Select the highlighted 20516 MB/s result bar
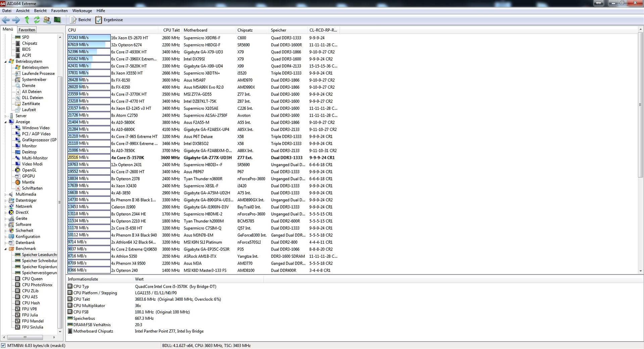The width and height of the screenshot is (644, 349). (x=89, y=158)
